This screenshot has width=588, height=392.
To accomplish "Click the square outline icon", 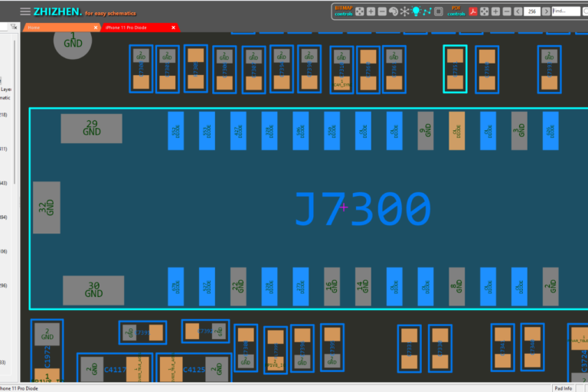I will pos(439,11).
